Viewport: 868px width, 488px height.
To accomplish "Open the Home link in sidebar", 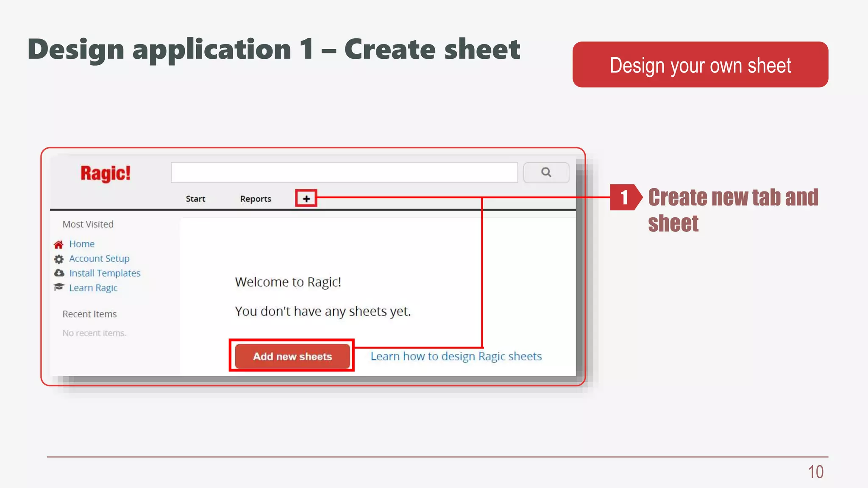I will pyautogui.click(x=82, y=244).
